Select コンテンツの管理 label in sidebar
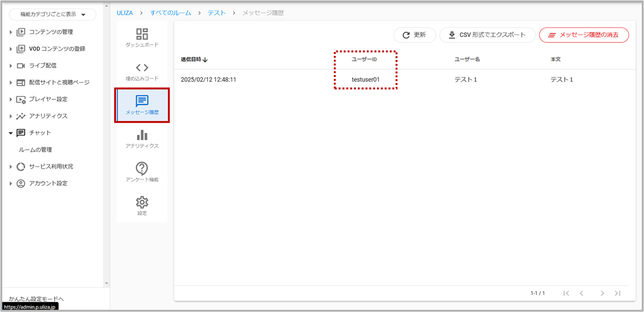This screenshot has height=312, width=644. click(x=51, y=32)
